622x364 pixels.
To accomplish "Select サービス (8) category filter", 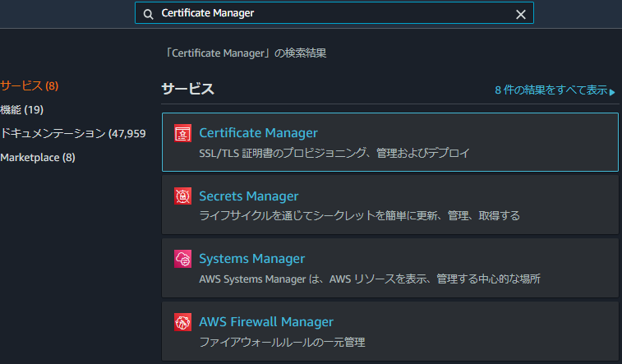I will pos(30,85).
